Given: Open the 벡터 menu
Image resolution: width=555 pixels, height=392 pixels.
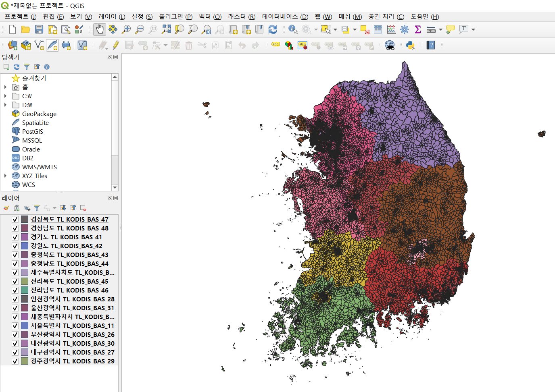Looking at the screenshot, I should click(x=210, y=16).
